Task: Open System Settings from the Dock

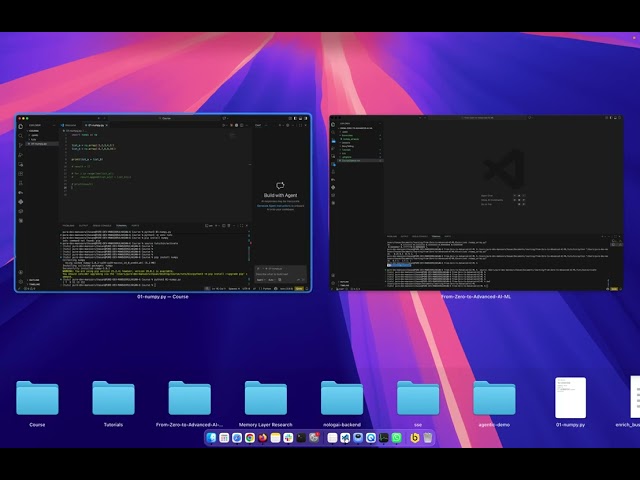Action: (x=314, y=438)
